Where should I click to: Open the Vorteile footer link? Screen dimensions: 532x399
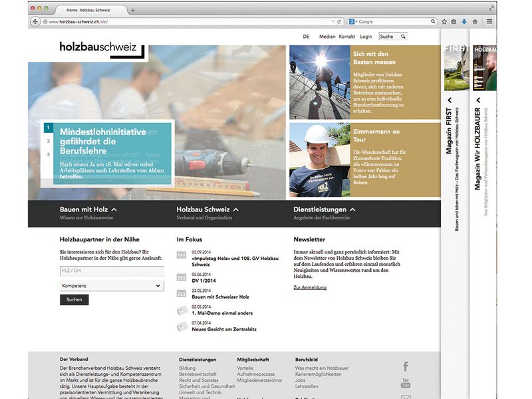tap(245, 368)
